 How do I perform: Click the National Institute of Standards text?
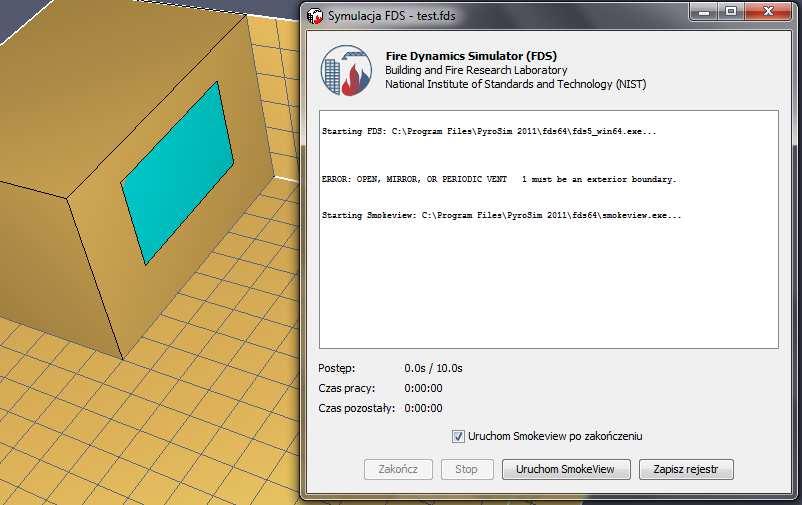pyautogui.click(x=516, y=84)
